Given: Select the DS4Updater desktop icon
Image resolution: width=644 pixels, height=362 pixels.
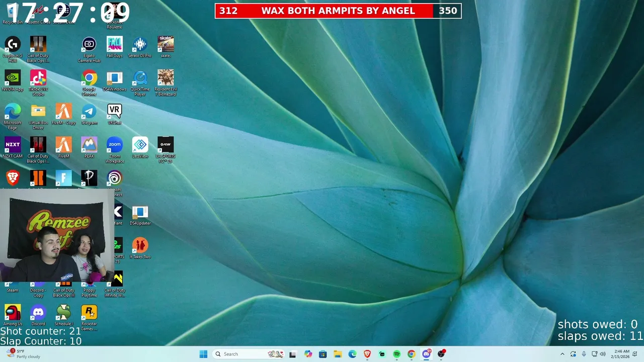Looking at the screenshot, I should click(140, 215).
